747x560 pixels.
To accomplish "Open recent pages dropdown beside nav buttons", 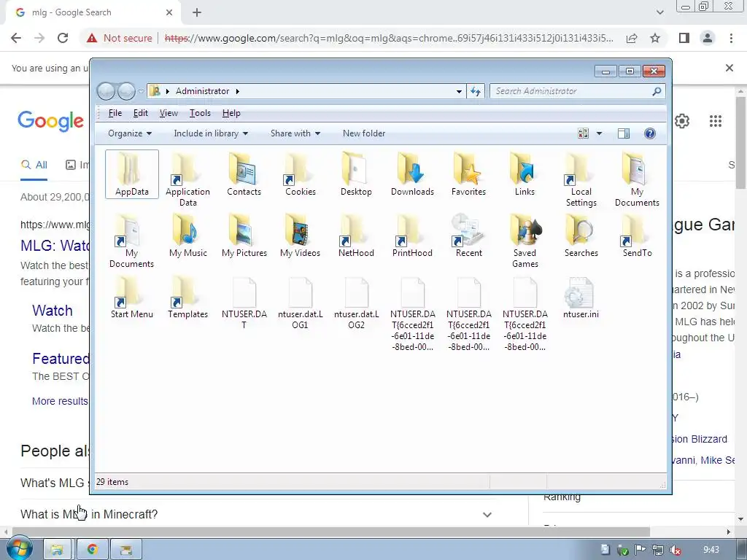I will coord(141,91).
